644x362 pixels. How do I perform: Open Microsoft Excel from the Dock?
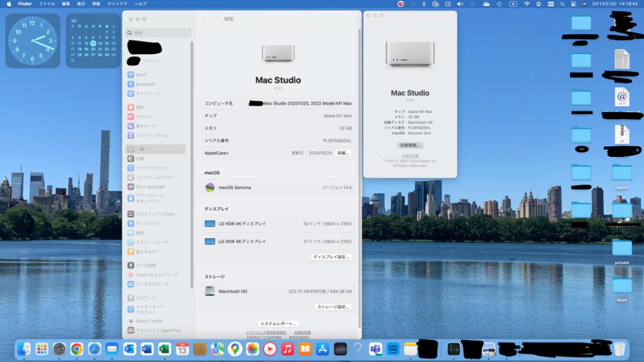pos(165,349)
